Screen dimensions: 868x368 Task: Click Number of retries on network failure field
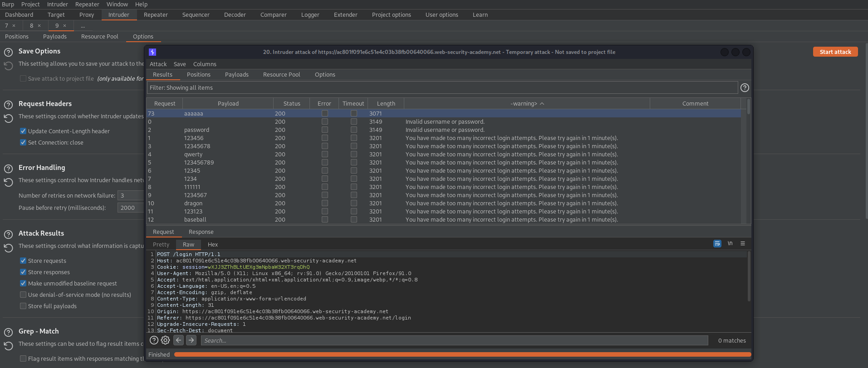point(131,195)
